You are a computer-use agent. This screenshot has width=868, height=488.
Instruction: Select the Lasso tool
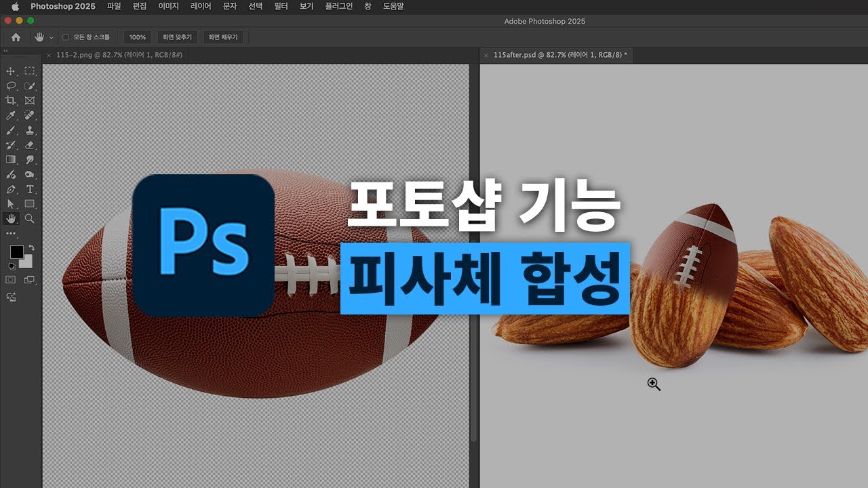tap(11, 85)
